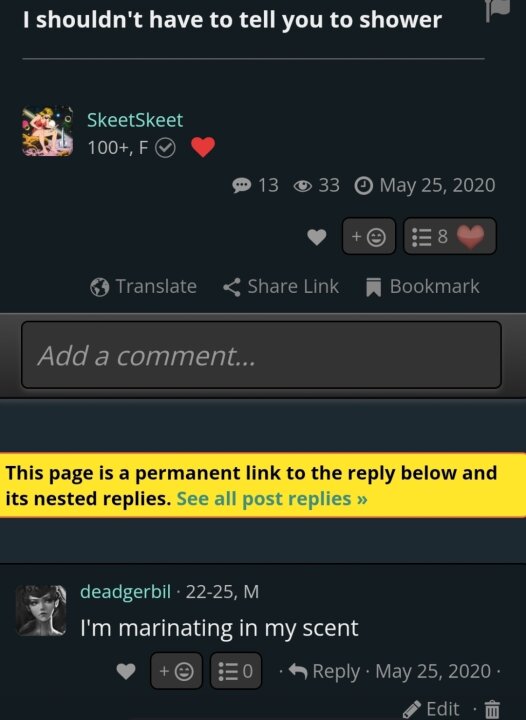
Task: Expand the post's reaction list showing 8
Action: (x=450, y=236)
